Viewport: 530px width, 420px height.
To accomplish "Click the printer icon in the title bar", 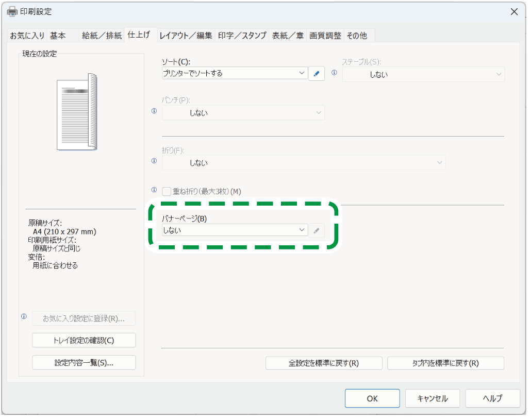I will 11,11.
